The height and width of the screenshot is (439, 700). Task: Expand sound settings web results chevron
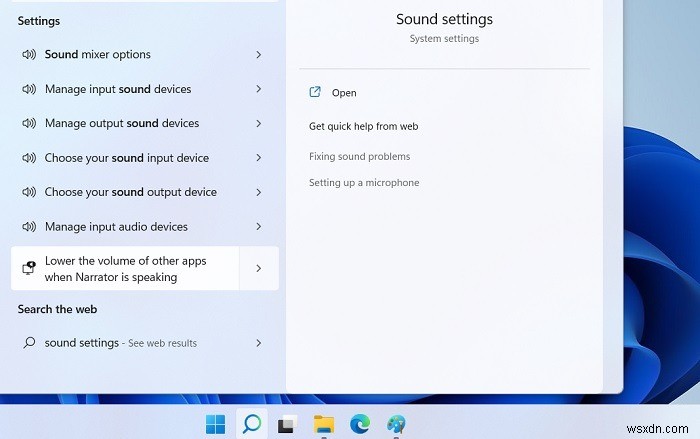pos(258,343)
